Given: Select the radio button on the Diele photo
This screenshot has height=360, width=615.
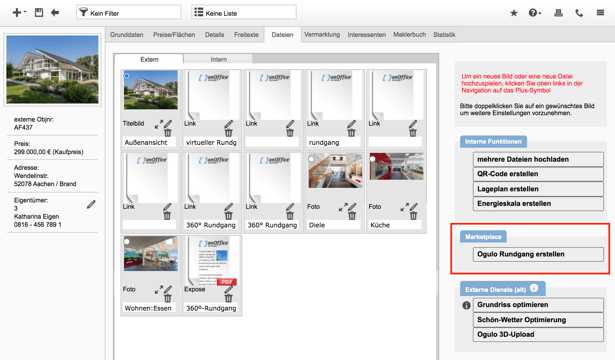Looking at the screenshot, I should pos(311,159).
